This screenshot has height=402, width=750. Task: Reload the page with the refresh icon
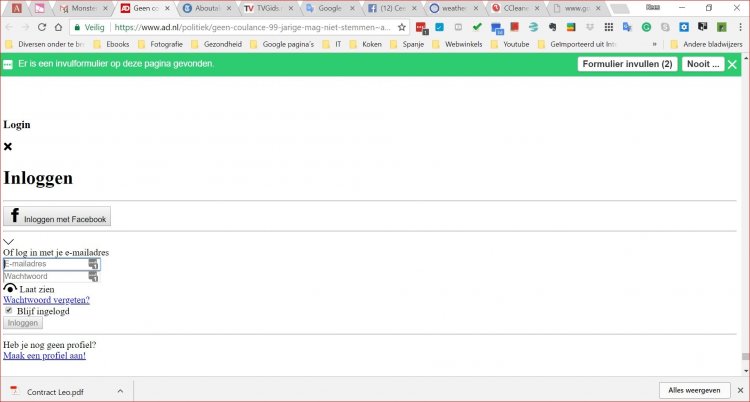42,27
